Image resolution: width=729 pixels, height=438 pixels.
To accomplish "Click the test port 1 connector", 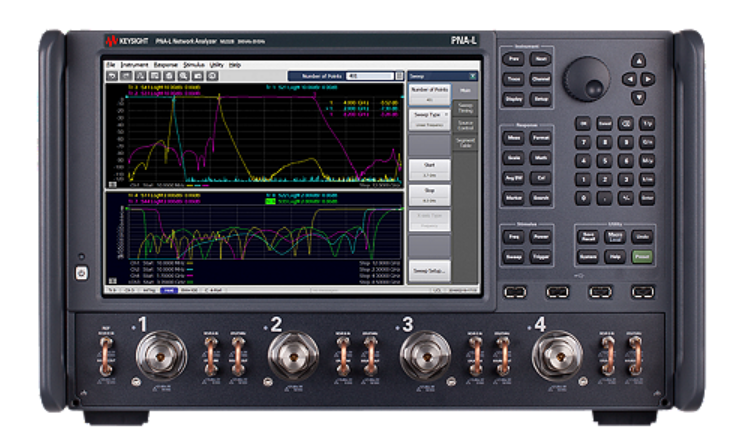I will point(161,356).
